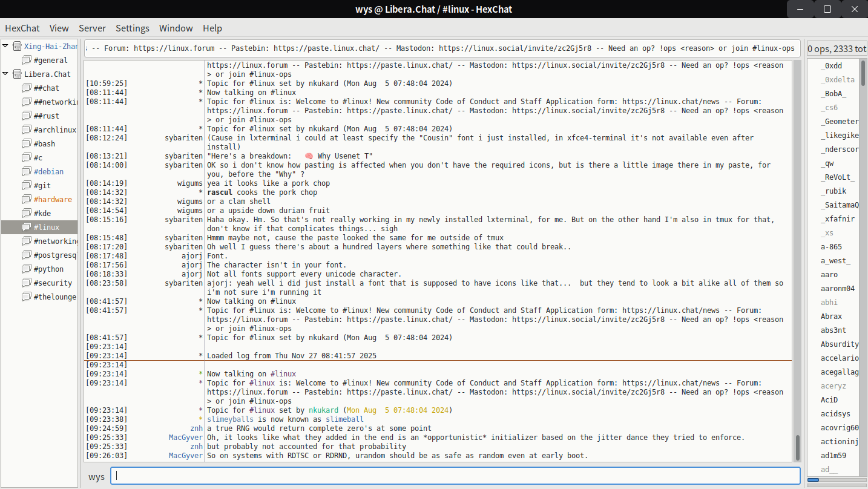Click the ##rust channel icon
The width and height of the screenshot is (868, 489).
point(26,116)
